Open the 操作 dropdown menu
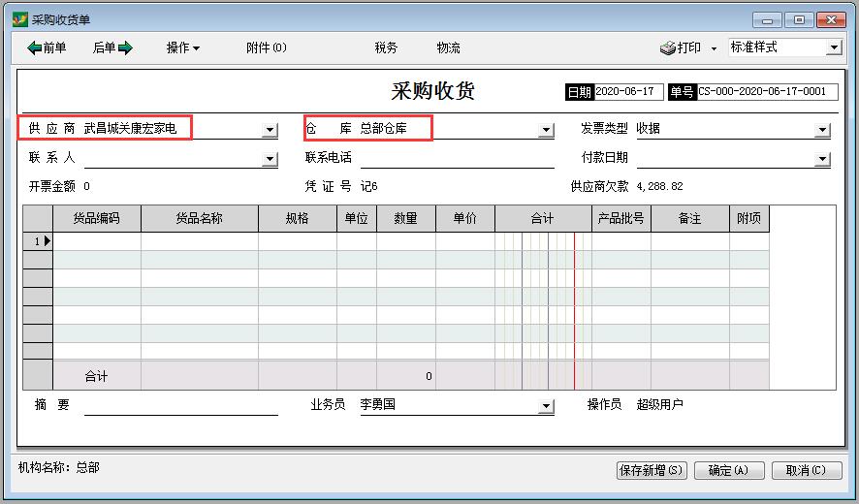Screen dimensions: 859x504 tap(183, 48)
